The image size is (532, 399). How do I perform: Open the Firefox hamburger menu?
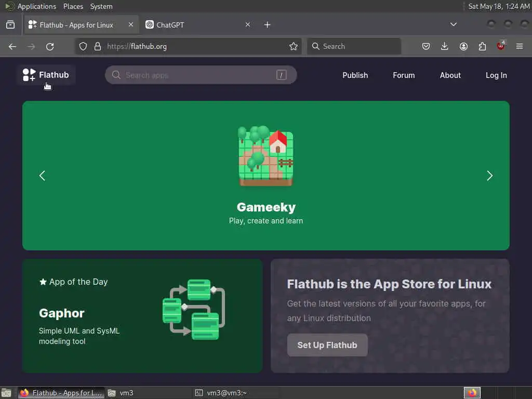[x=520, y=46]
